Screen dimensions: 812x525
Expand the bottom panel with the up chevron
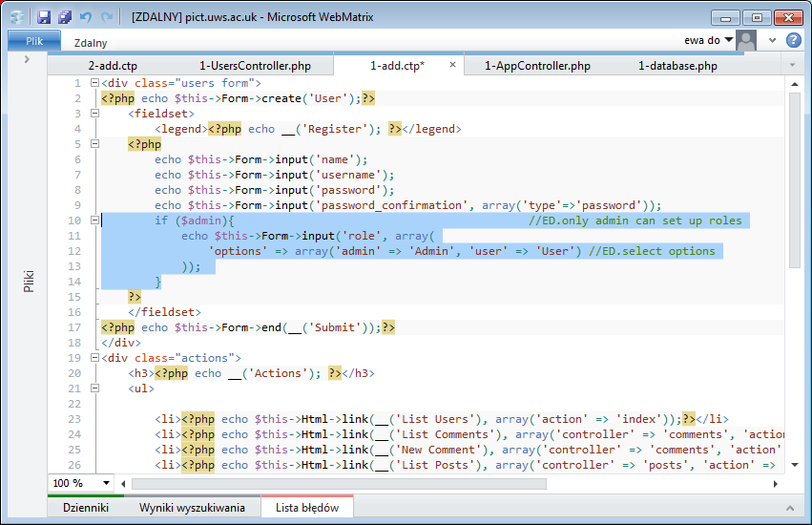click(790, 508)
